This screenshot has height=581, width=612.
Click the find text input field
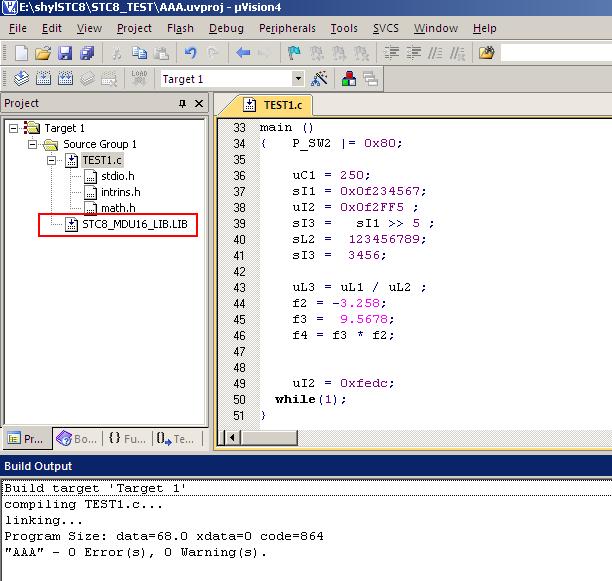[556, 53]
